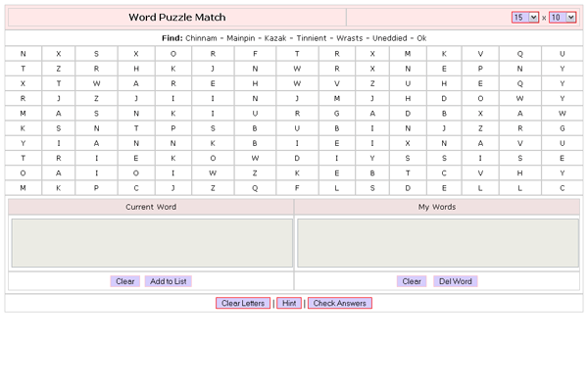Select letter F in the first grid row
The height and width of the screenshot is (392, 588).
coord(255,54)
